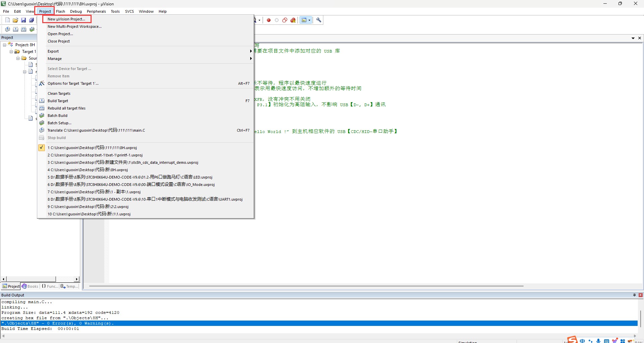Collapse the Source group tree node
Image resolution: width=644 pixels, height=343 pixels.
click(x=18, y=58)
